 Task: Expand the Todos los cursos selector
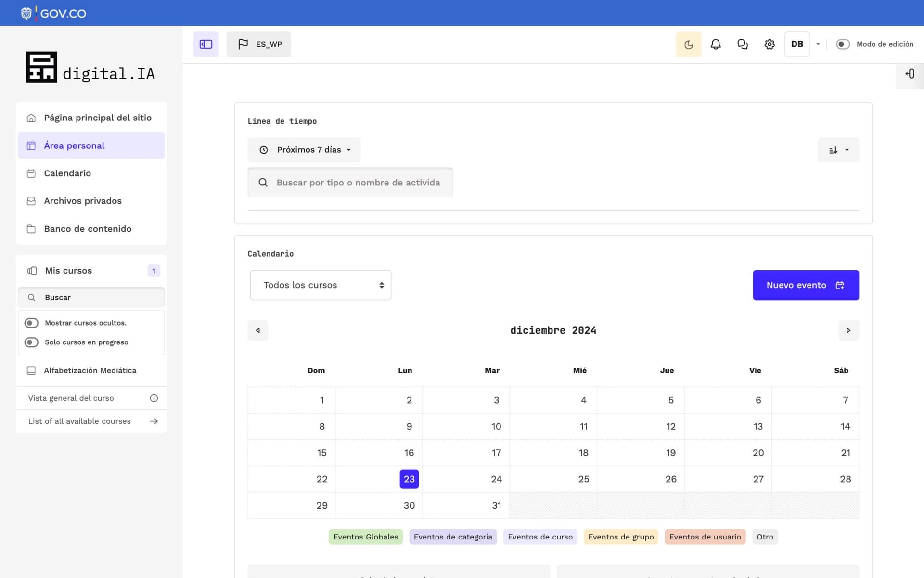click(x=321, y=285)
